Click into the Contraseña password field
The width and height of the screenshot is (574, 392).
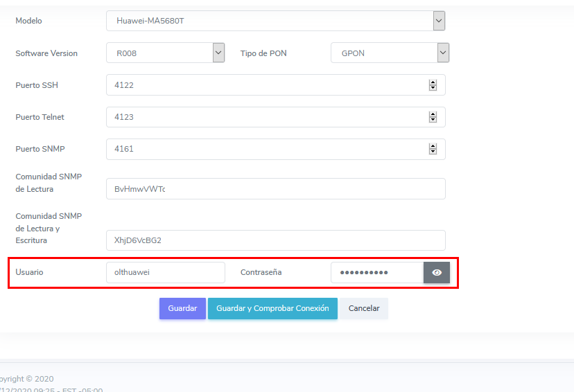(376, 272)
